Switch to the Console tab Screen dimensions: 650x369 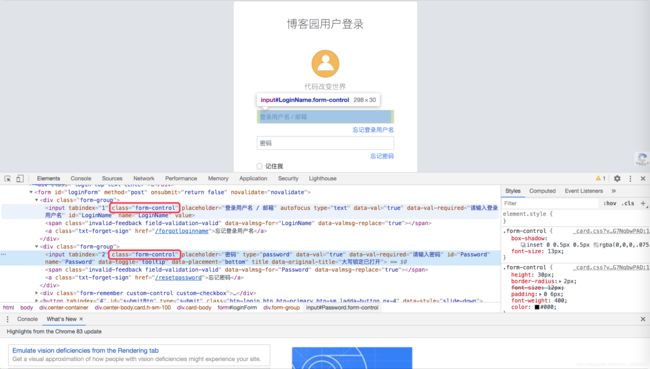[x=81, y=178]
